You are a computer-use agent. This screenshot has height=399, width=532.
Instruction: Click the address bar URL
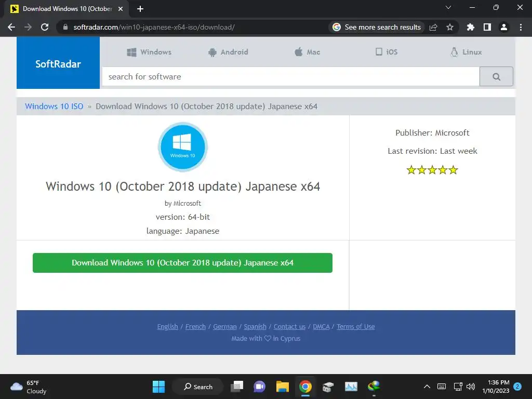click(154, 27)
